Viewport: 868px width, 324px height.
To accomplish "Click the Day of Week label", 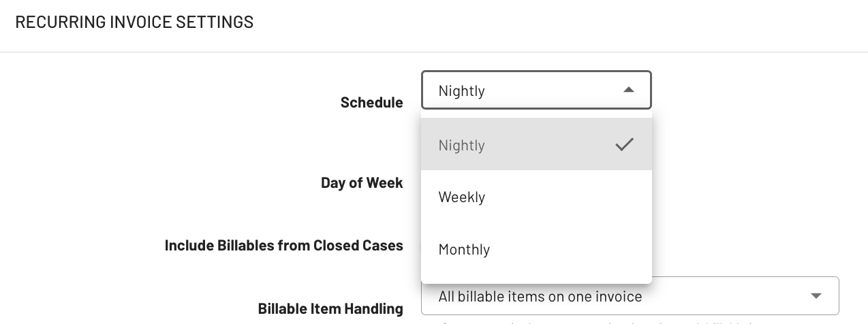I will coord(362,183).
